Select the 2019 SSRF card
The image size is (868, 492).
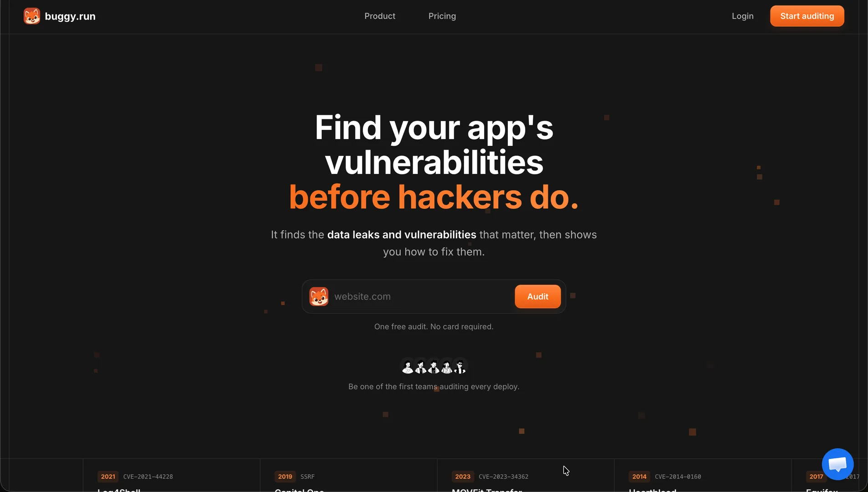click(x=348, y=476)
